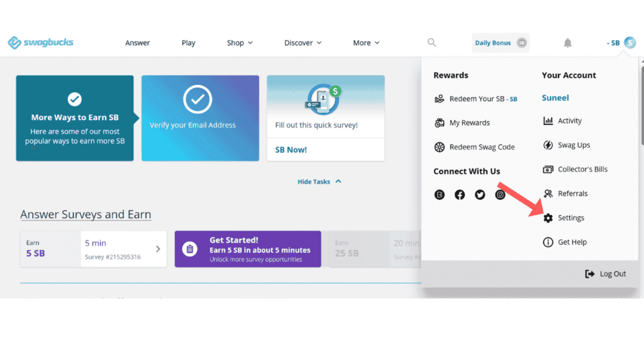Open the search magnifier icon
The height and width of the screenshot is (362, 644).
(x=431, y=42)
